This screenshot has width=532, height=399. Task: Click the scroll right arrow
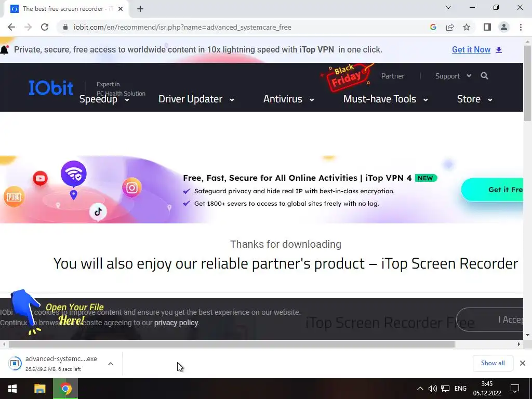tap(519, 344)
